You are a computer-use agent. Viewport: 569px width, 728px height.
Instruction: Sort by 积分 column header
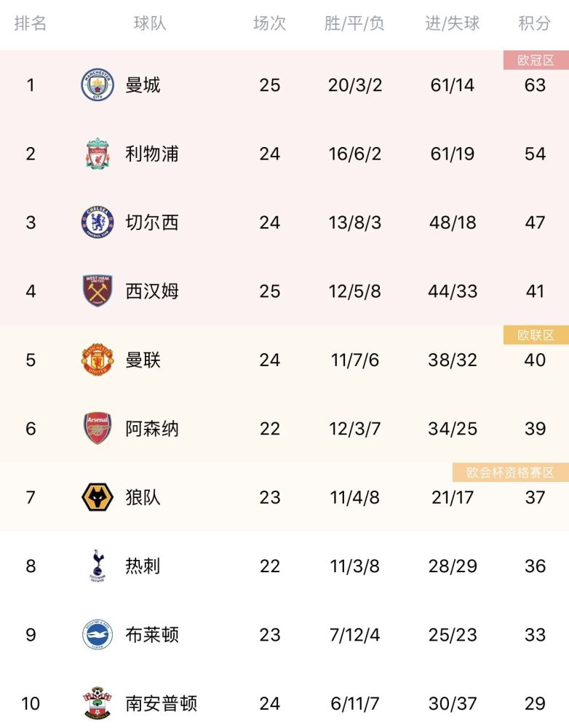point(535,23)
